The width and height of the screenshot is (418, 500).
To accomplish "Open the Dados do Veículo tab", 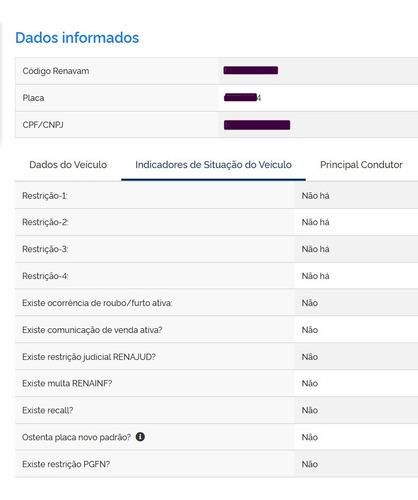I will (68, 165).
